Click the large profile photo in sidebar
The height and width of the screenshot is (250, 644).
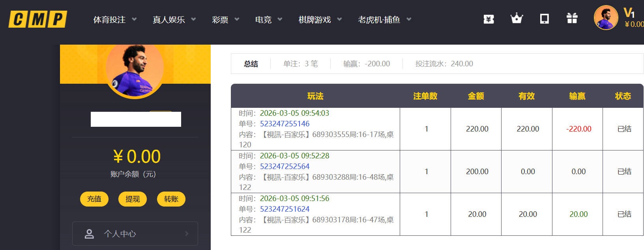[135, 69]
